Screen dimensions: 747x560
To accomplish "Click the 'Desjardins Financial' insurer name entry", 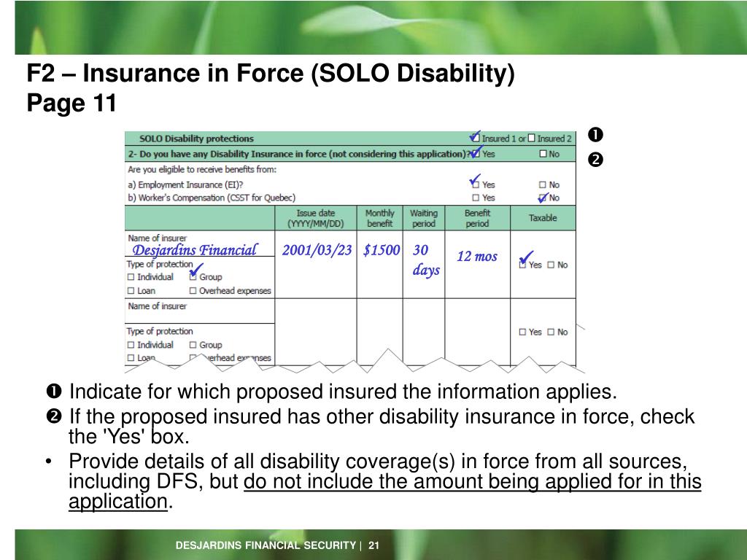I will pyautogui.click(x=194, y=250).
